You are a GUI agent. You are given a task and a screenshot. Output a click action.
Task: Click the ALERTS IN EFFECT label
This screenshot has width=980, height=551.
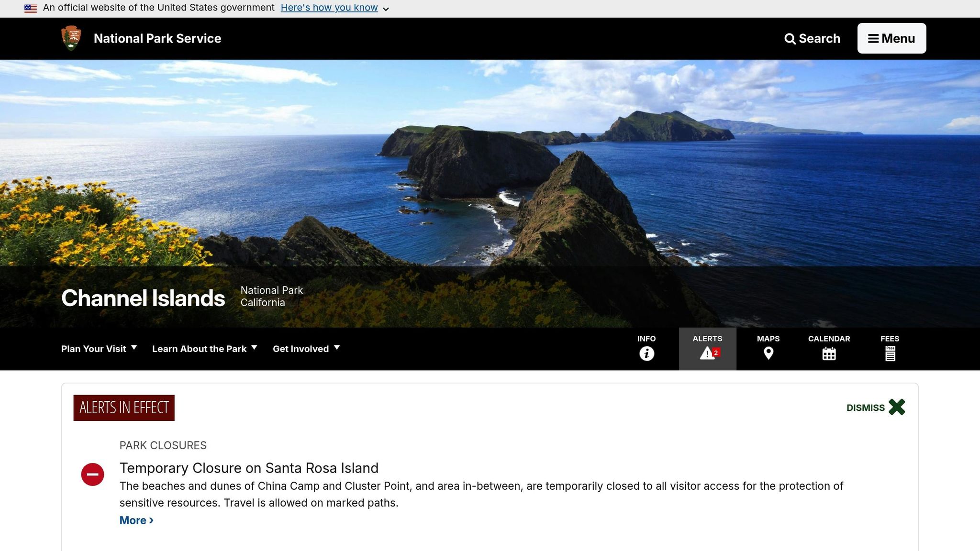pos(124,408)
